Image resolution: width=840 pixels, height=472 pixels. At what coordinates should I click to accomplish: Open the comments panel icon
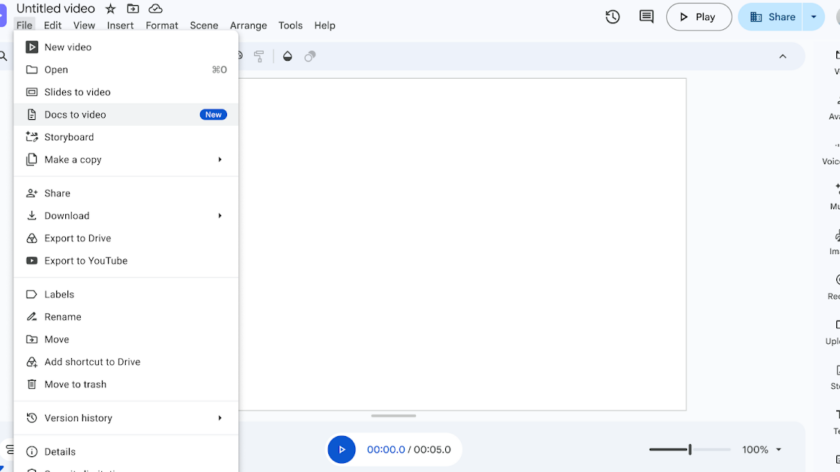(646, 17)
